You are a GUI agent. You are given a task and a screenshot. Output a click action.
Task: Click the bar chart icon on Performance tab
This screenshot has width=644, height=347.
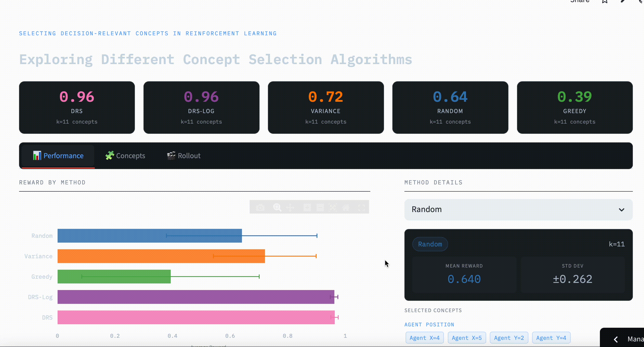tap(37, 156)
